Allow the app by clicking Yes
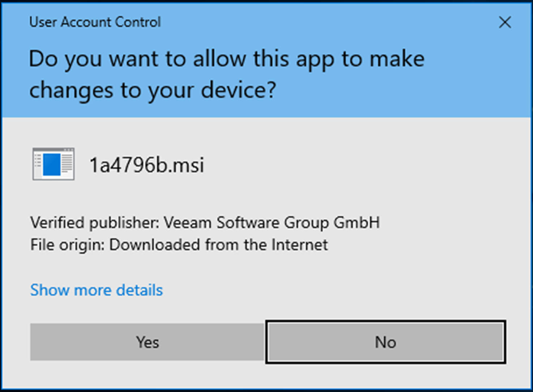The image size is (533, 392). coord(148,342)
